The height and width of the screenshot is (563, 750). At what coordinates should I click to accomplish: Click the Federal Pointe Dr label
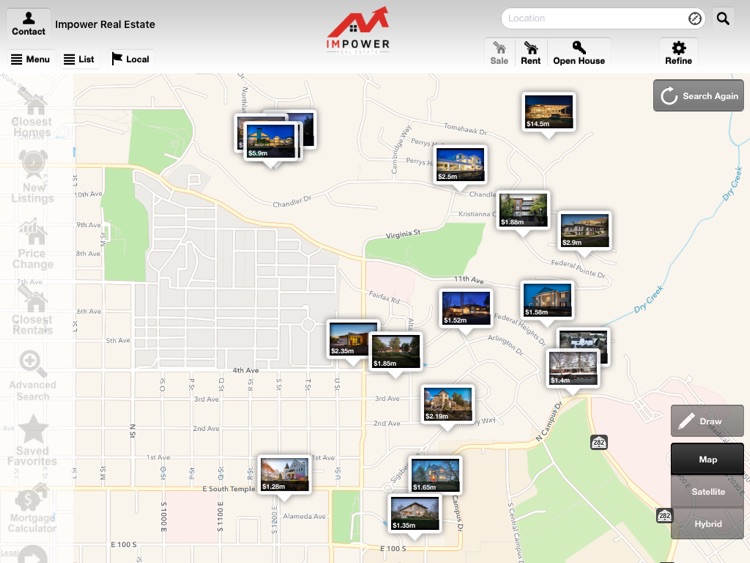[x=578, y=268]
